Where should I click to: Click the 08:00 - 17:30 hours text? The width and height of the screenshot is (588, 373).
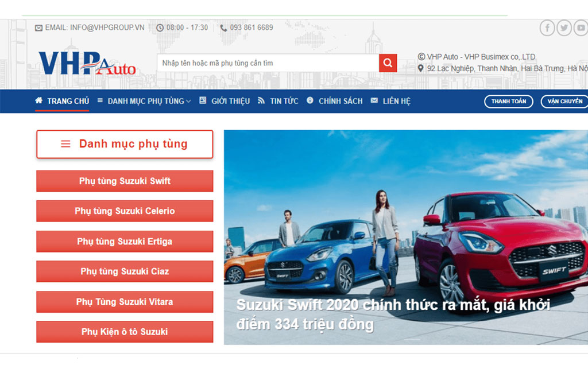pyautogui.click(x=187, y=28)
